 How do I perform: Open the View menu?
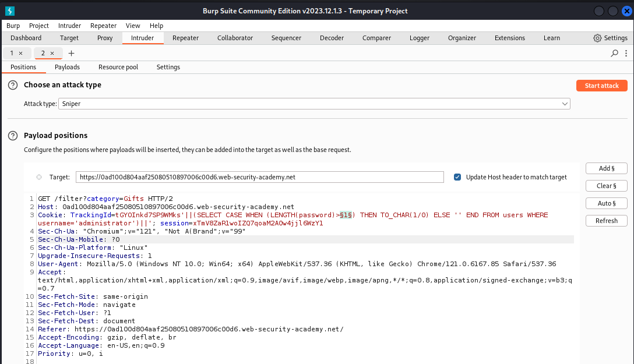coord(133,26)
